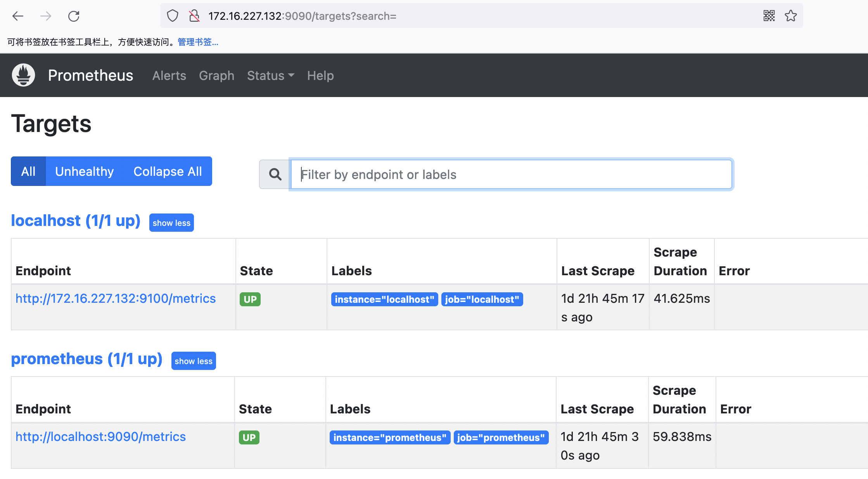Click the magnifier search icon by filter

[275, 174]
